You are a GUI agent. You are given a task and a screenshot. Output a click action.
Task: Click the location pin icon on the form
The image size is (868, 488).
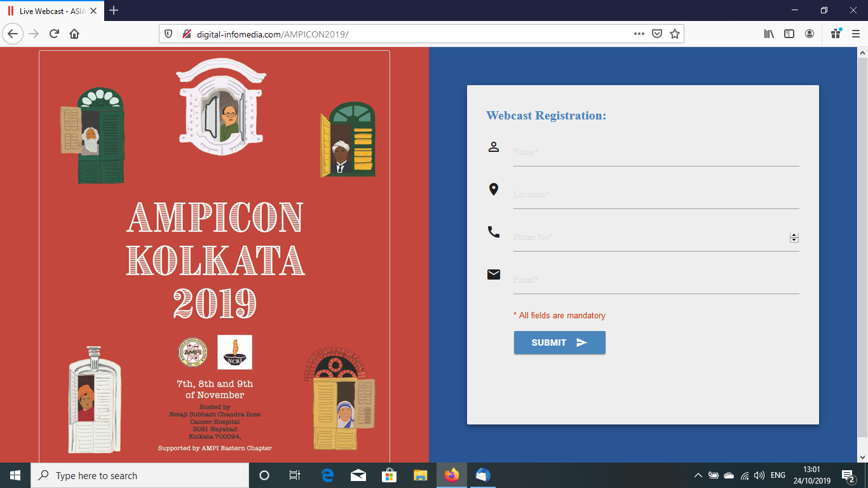[x=494, y=189]
